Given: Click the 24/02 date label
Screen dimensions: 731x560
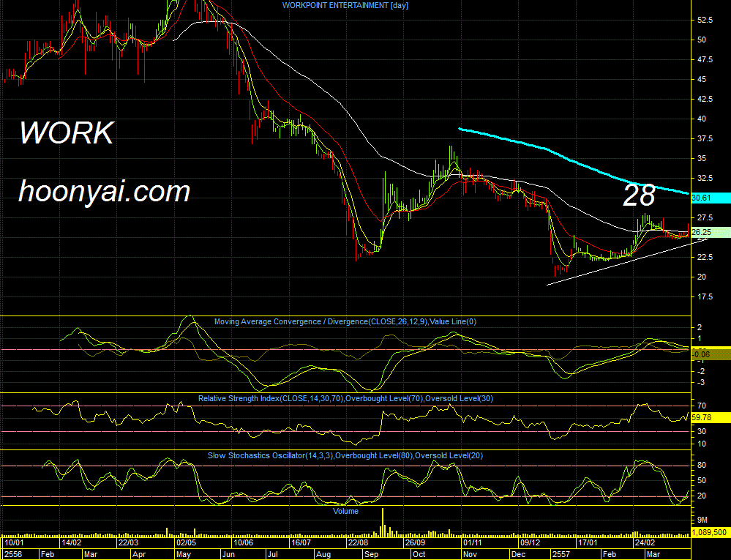Looking at the screenshot, I should [645, 543].
